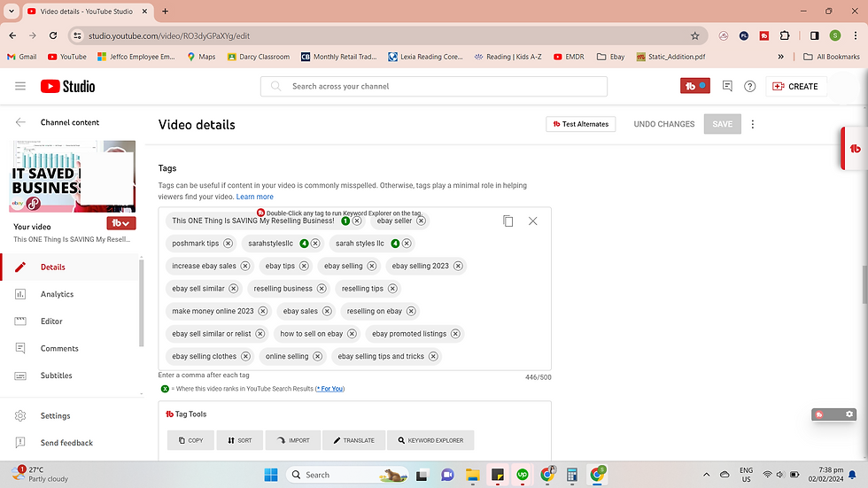Remove the 'reselling business' tag
The width and height of the screenshot is (868, 488).
(322, 289)
